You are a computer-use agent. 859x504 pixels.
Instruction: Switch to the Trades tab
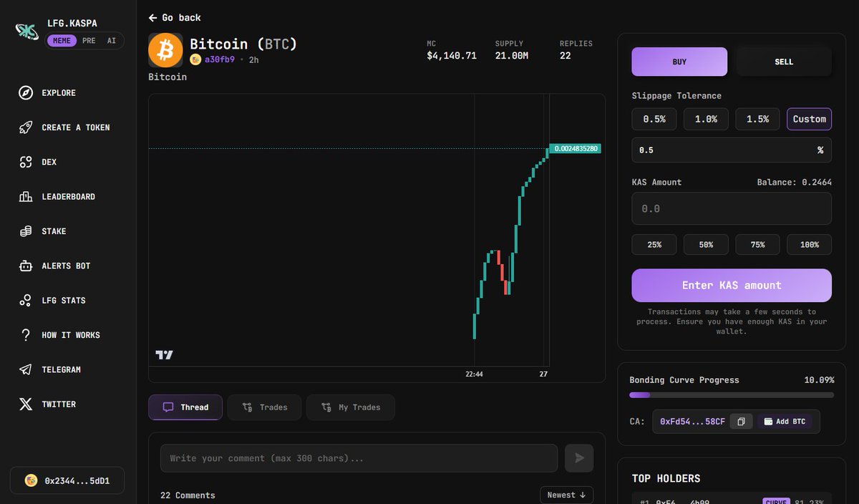point(264,407)
